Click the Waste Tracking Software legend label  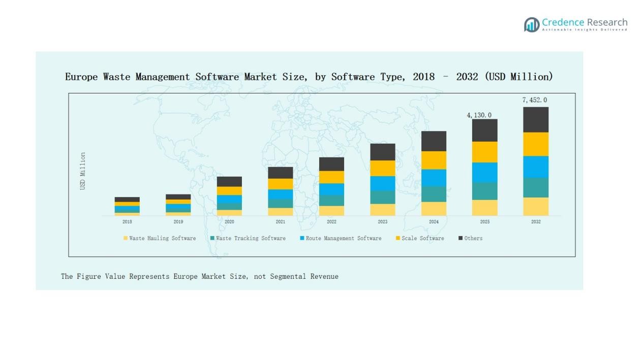pyautogui.click(x=251, y=238)
